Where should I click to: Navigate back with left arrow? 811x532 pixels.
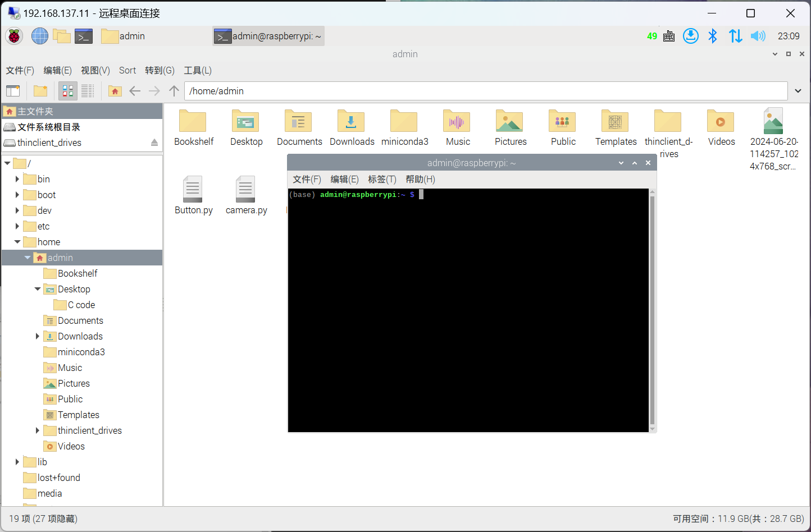[x=135, y=91]
